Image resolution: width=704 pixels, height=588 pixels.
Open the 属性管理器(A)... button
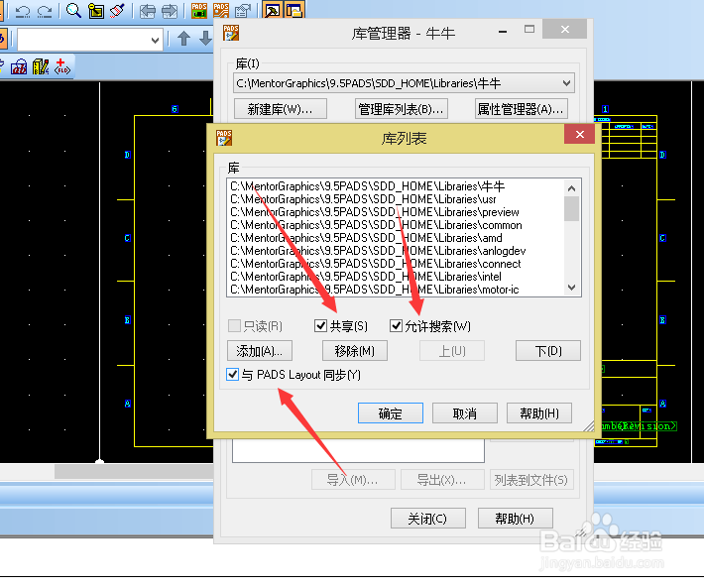(521, 109)
